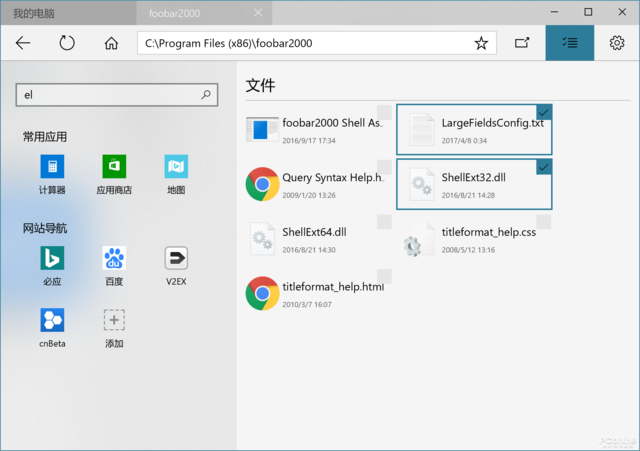Switch to the 我的电脑 tab
The width and height of the screenshot is (640, 451).
(x=68, y=13)
